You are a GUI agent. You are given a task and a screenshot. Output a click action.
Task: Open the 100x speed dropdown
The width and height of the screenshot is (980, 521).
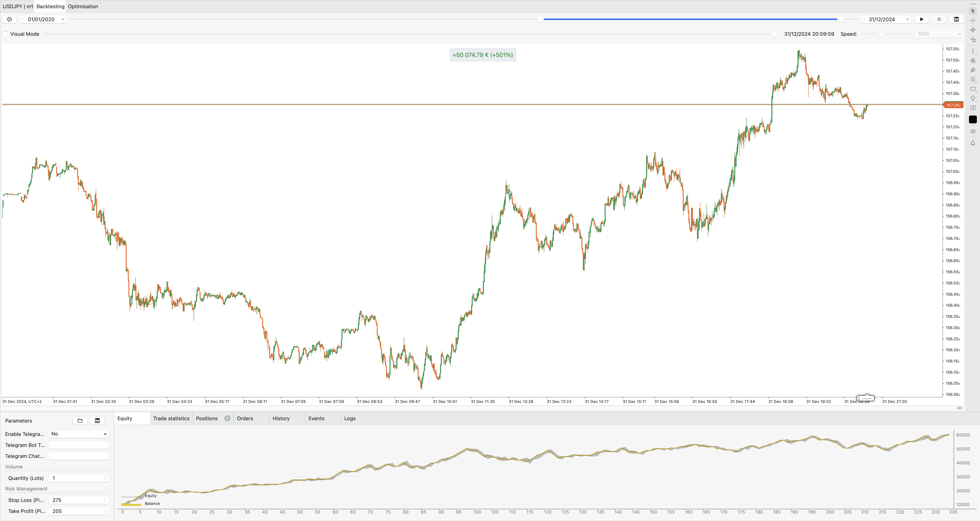coord(939,34)
